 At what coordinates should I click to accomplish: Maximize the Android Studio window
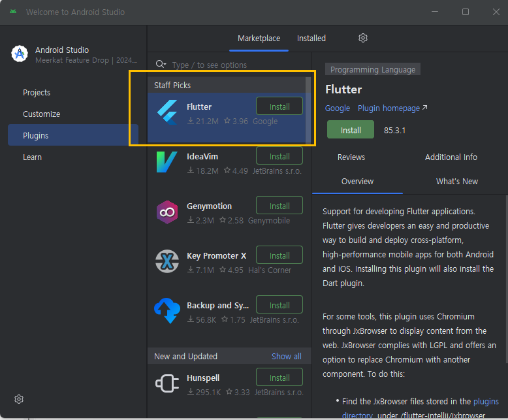coord(466,12)
